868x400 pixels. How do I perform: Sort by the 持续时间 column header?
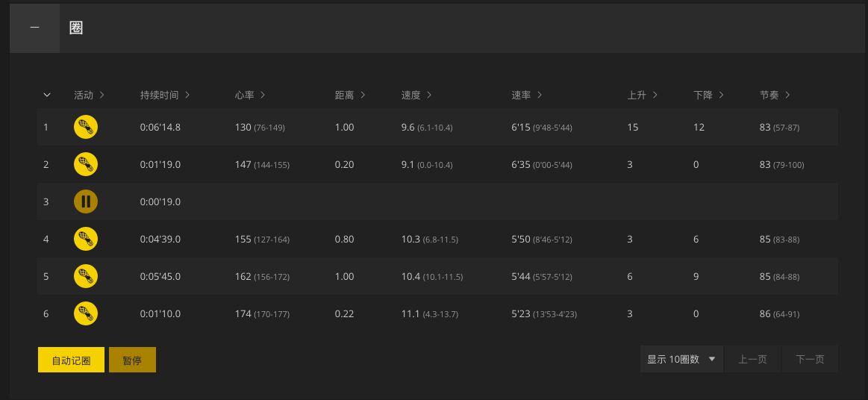point(165,96)
